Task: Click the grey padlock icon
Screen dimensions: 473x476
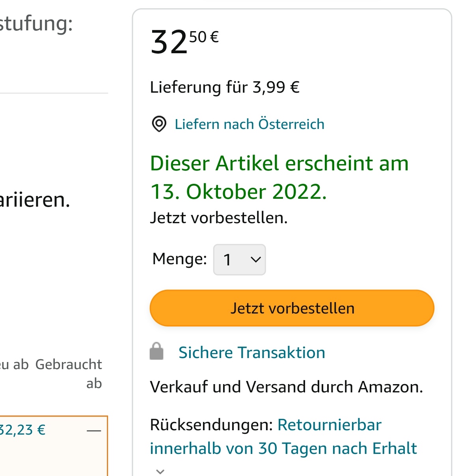Action: [156, 351]
